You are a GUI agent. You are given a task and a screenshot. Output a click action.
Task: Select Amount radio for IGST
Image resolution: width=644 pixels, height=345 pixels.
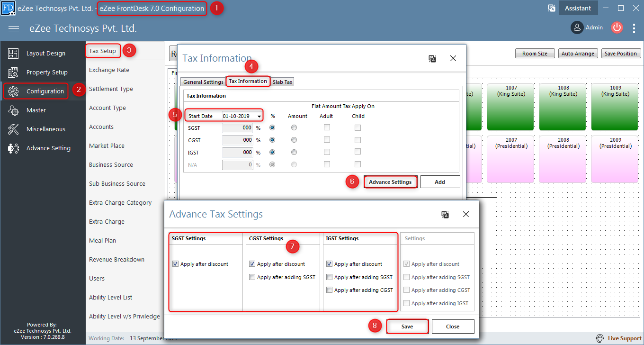pos(294,152)
